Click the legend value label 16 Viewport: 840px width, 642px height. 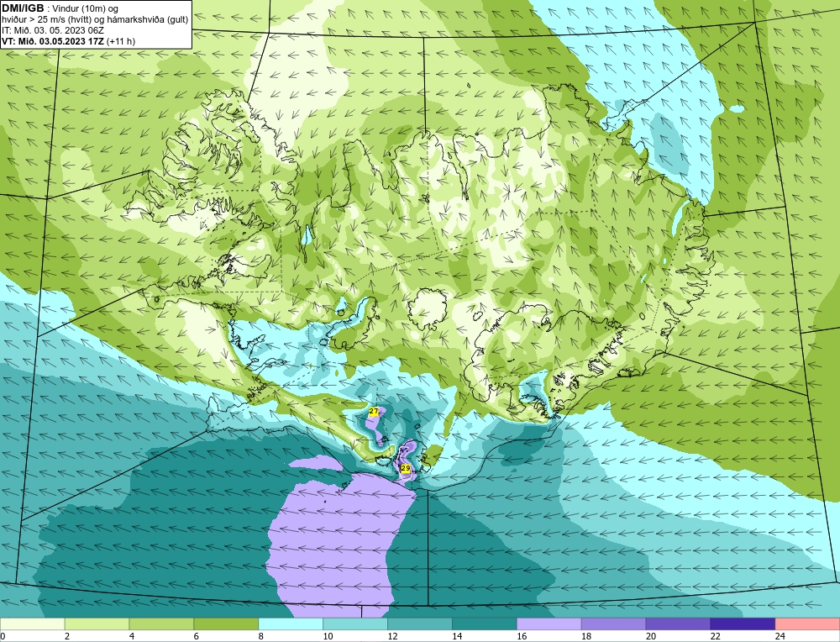tap(522, 636)
